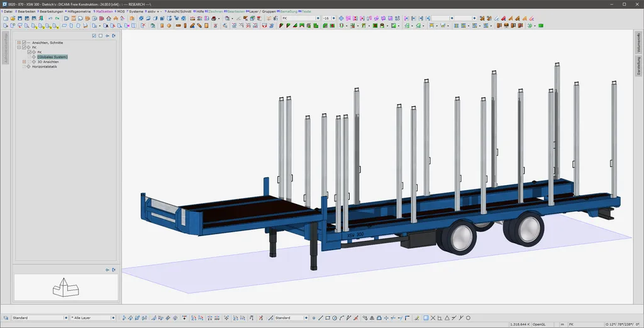Click the new file icon in toolbar
The width and height of the screenshot is (644, 328).
click(5, 19)
